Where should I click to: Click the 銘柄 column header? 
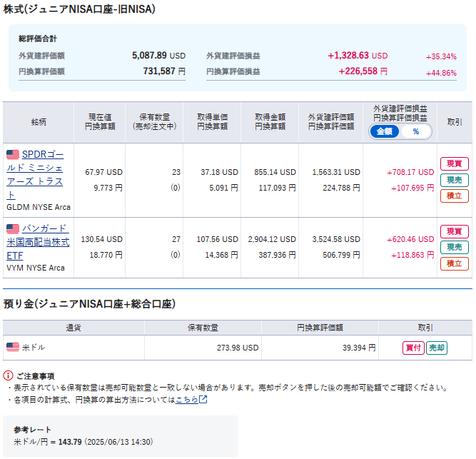click(x=39, y=122)
